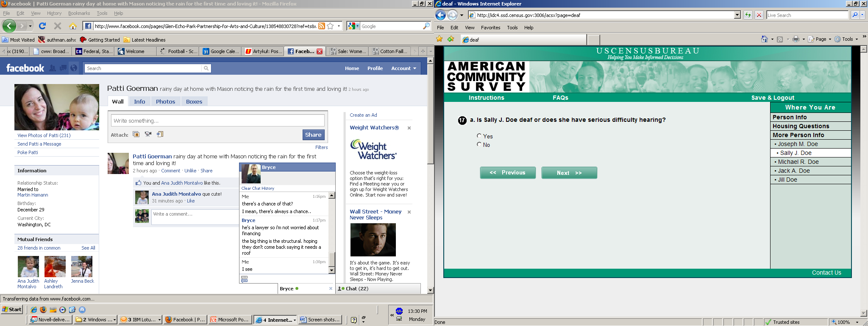This screenshot has width=868, height=326.
Task: Attach a video to the wall post
Action: coord(148,134)
